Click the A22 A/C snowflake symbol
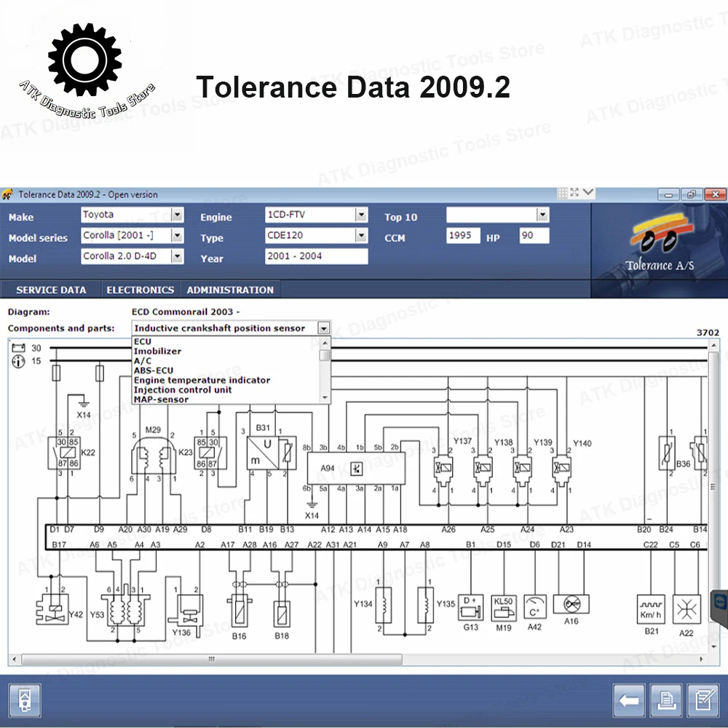Screen dimensions: 728x728 pos(687,609)
